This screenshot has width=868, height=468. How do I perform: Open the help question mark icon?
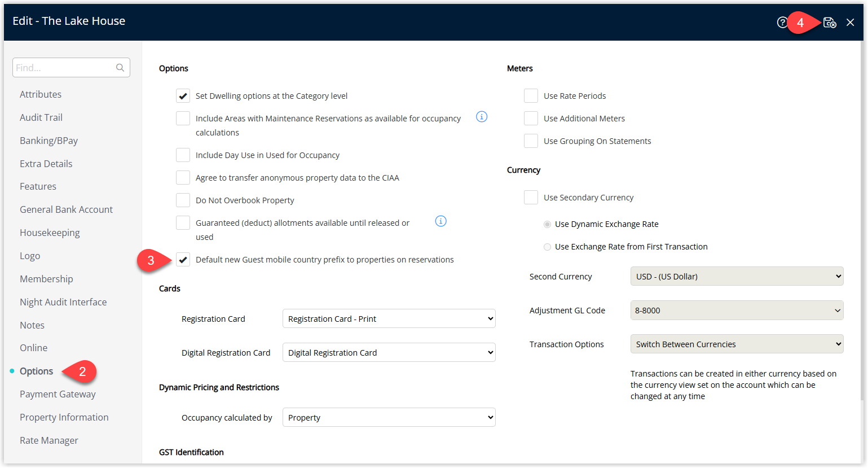pyautogui.click(x=782, y=23)
